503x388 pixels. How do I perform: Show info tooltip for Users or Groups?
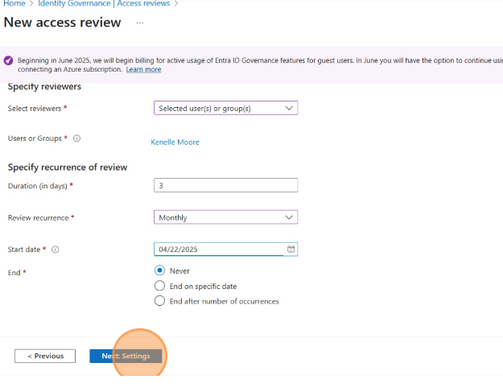click(x=77, y=138)
